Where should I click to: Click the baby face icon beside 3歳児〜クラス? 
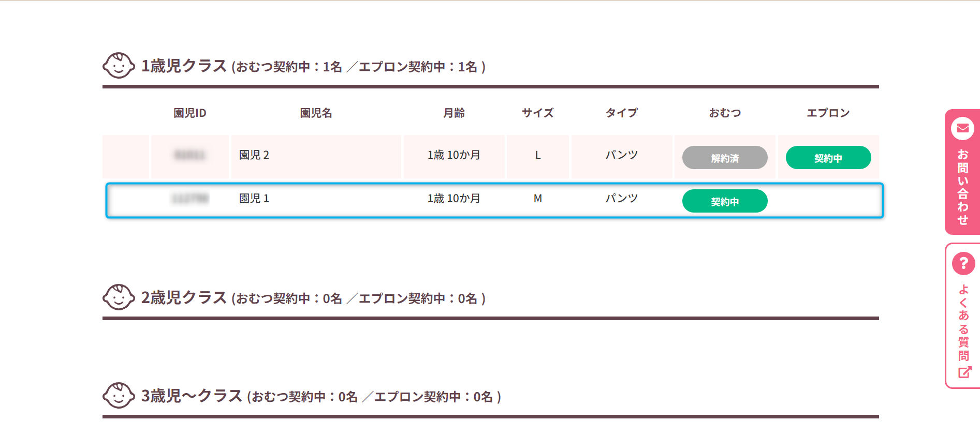(x=119, y=396)
